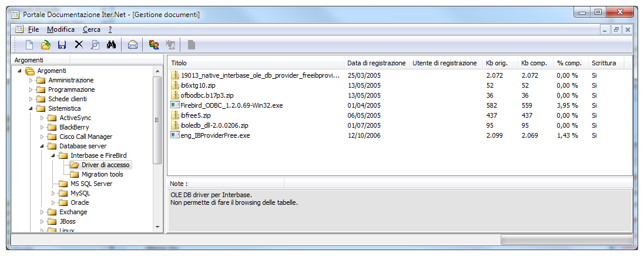Sort by Kb orig. column header
The width and height of the screenshot is (644, 256).
tap(500, 63)
